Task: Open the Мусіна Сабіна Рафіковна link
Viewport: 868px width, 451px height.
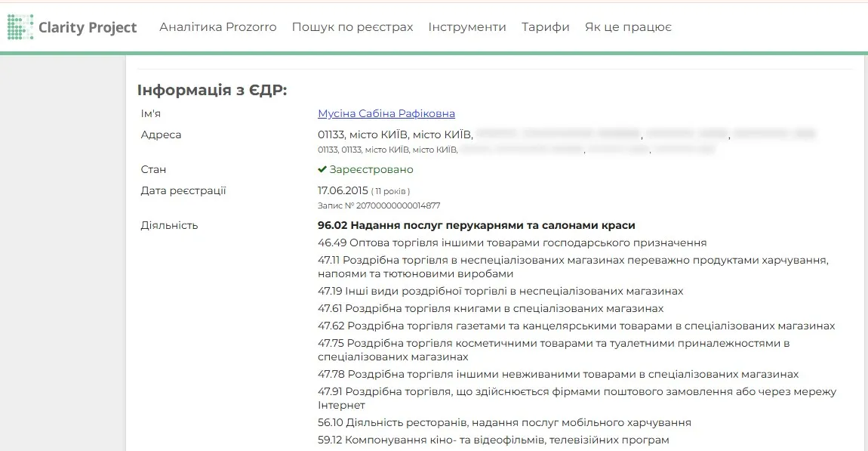Action: pos(386,113)
